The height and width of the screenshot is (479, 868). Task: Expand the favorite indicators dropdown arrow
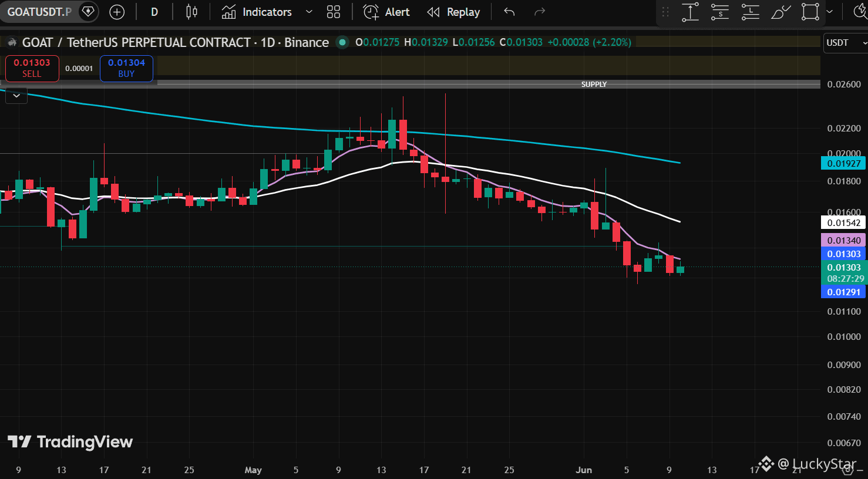coord(309,12)
